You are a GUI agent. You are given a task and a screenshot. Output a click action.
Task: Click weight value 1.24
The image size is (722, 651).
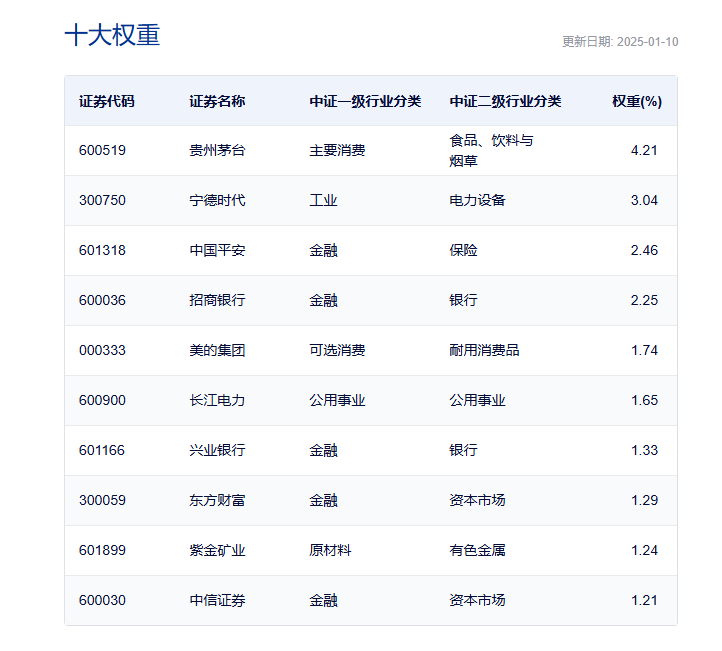644,551
